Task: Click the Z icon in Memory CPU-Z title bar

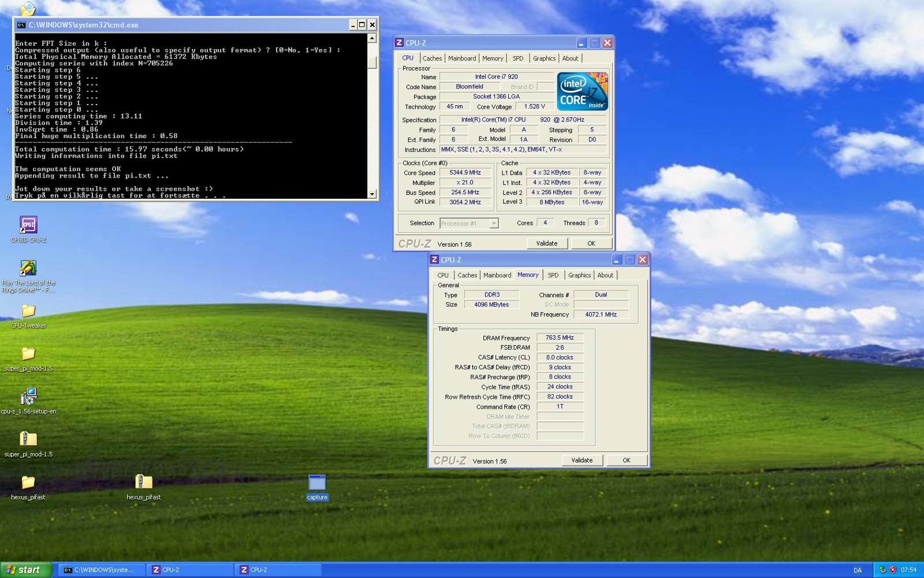Action: pos(434,260)
